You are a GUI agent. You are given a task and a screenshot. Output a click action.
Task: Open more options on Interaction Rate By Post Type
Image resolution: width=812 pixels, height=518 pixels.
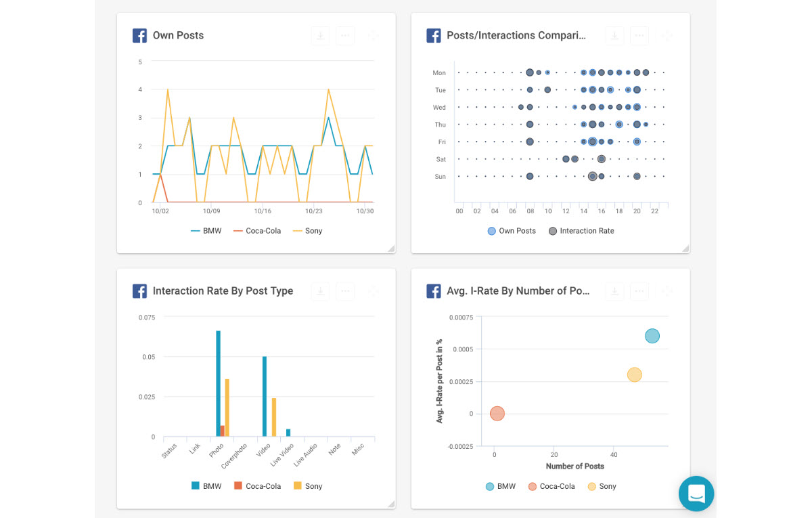(345, 291)
